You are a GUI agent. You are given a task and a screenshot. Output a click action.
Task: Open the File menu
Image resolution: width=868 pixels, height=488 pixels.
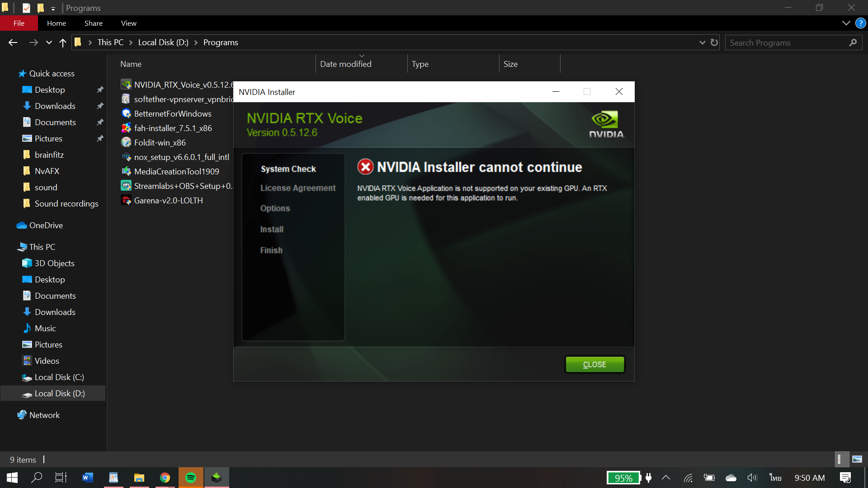(19, 23)
